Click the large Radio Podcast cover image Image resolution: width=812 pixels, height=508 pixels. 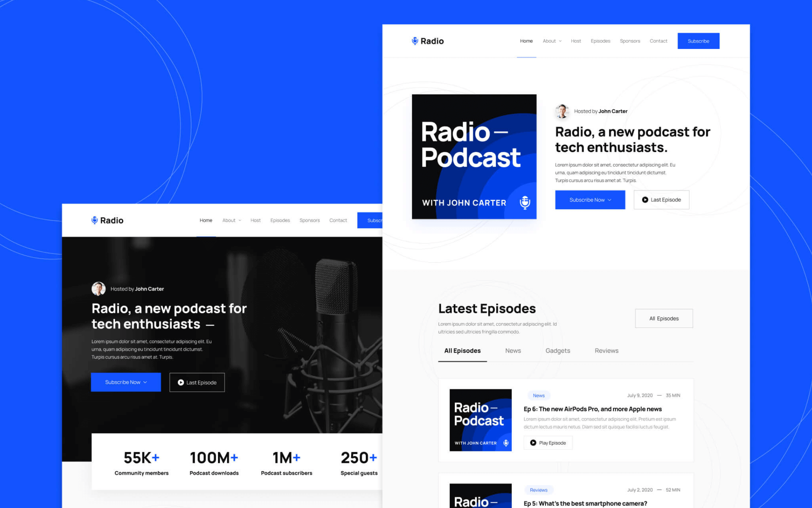click(x=474, y=157)
